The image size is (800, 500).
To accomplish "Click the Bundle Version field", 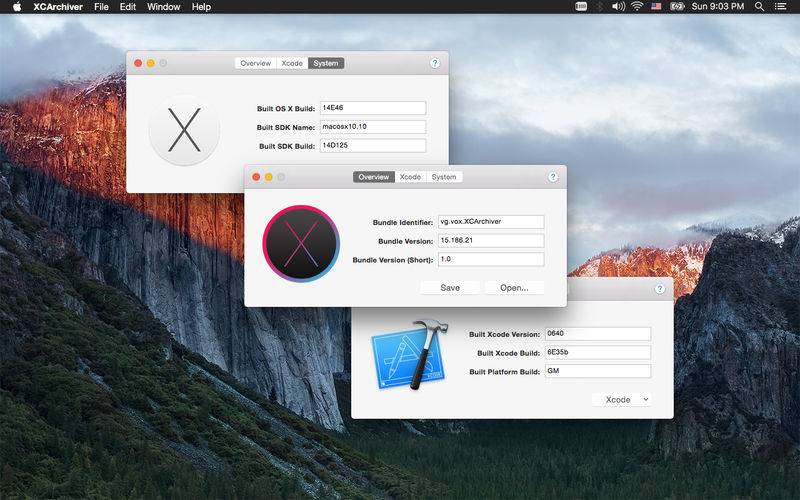I will click(491, 240).
